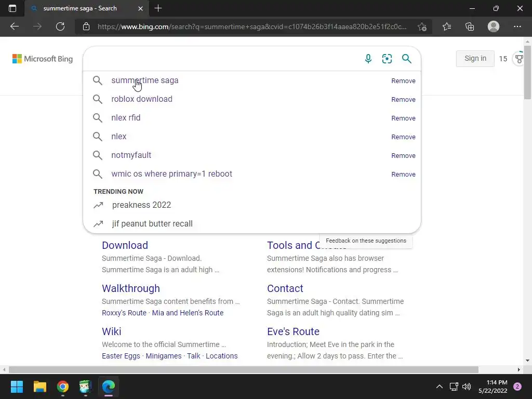
Task: Launch Chrome from the taskbar
Action: tap(63, 387)
